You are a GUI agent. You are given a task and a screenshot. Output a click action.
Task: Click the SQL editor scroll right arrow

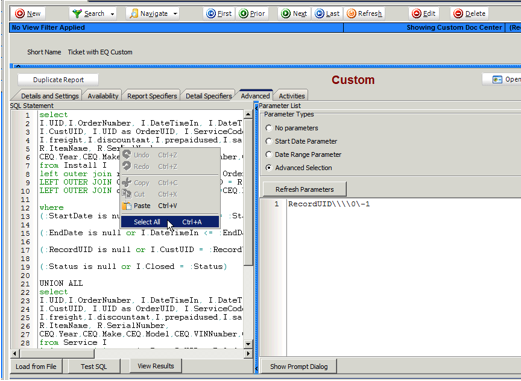pos(248,353)
